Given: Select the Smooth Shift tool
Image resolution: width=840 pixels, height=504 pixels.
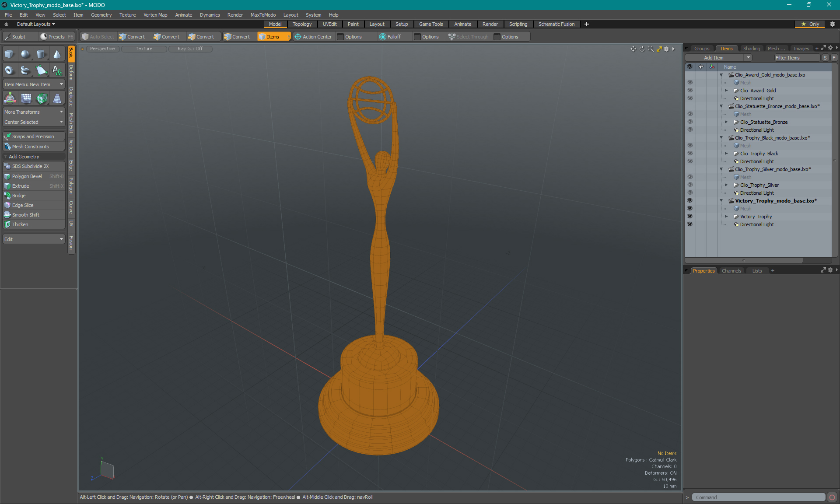Looking at the screenshot, I should [x=26, y=214].
